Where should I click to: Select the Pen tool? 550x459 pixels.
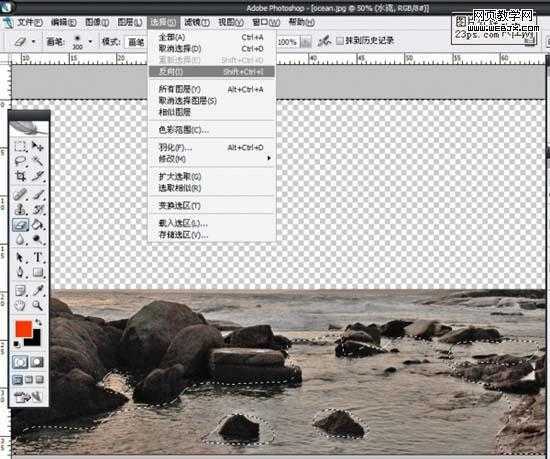click(x=20, y=272)
